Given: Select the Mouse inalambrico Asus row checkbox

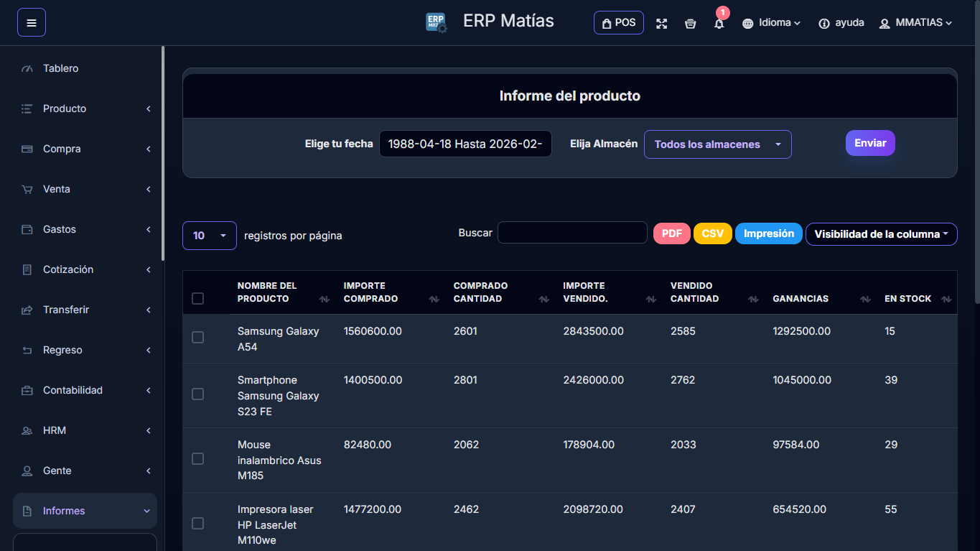Looking at the screenshot, I should click(198, 459).
